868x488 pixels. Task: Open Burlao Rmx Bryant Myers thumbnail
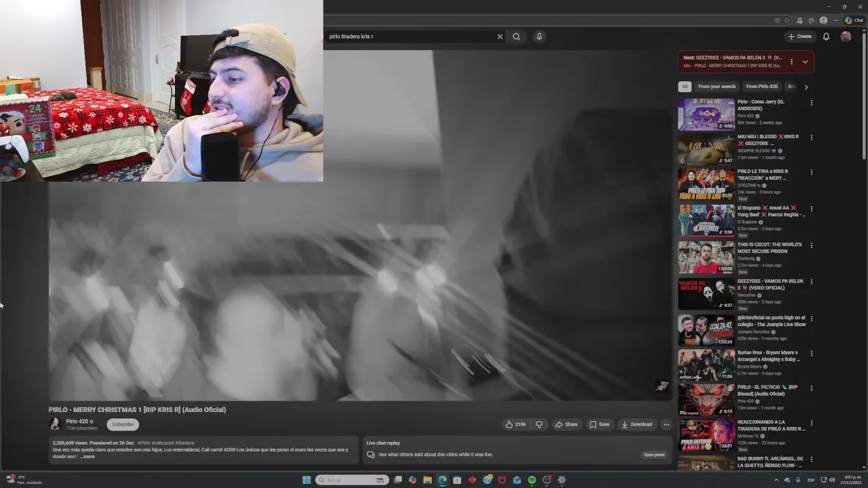pos(706,365)
